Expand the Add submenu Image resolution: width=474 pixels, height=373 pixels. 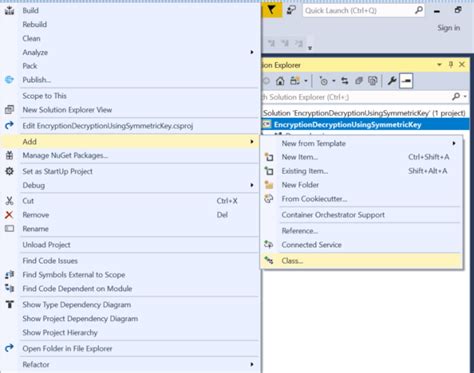(x=252, y=142)
